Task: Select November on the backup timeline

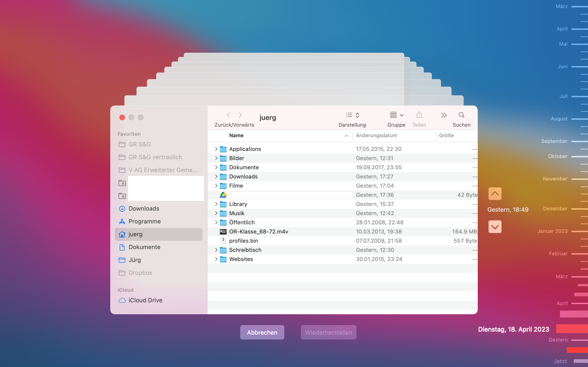Action: coord(555,179)
